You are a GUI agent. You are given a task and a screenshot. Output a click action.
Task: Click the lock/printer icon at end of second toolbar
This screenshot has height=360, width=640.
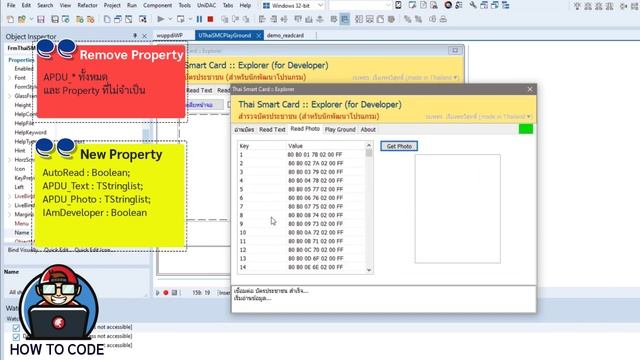pyautogui.click(x=443, y=19)
